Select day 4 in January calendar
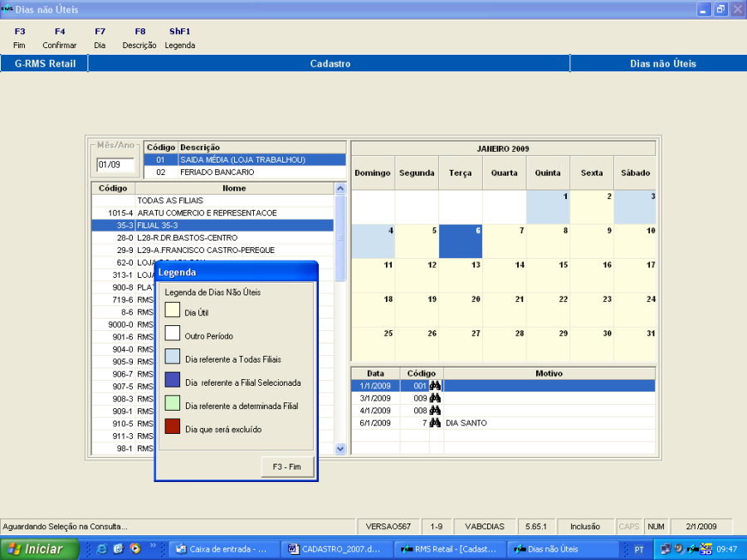Image resolution: width=747 pixels, height=560 pixels. [x=373, y=241]
